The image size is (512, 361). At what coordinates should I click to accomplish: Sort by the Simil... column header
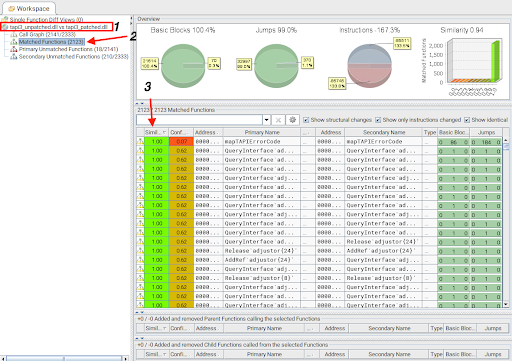point(156,132)
